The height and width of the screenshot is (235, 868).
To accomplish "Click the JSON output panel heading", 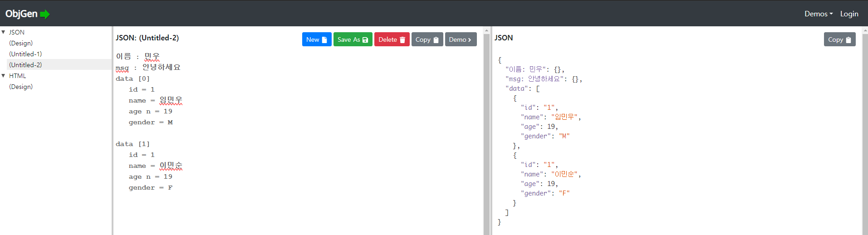I will [x=504, y=38].
